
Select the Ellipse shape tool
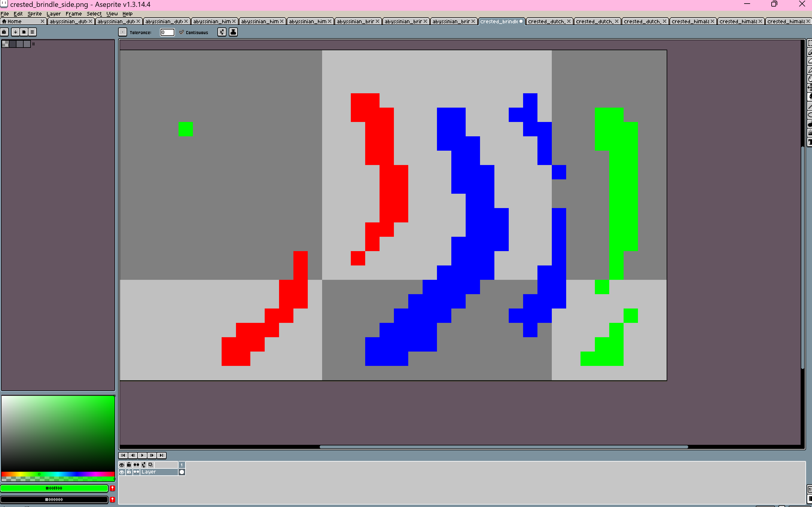pos(810,115)
